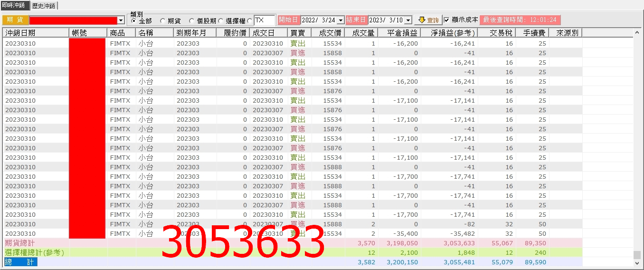The height and width of the screenshot is (270, 644).
Task: Click the 89,350 futures fee total
Action: [536, 243]
